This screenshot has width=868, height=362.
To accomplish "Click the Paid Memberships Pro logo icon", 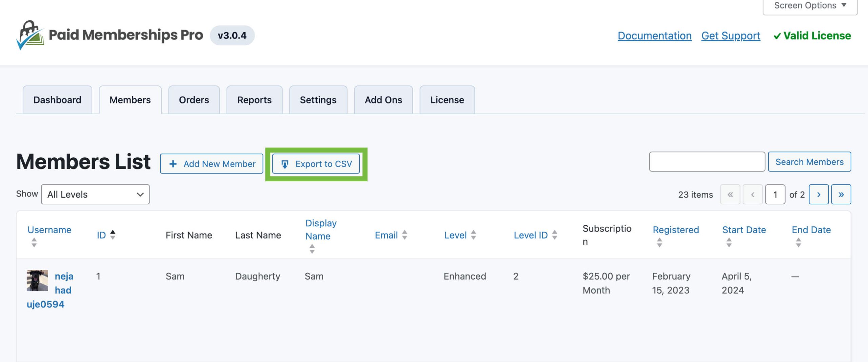I will pyautogui.click(x=30, y=35).
